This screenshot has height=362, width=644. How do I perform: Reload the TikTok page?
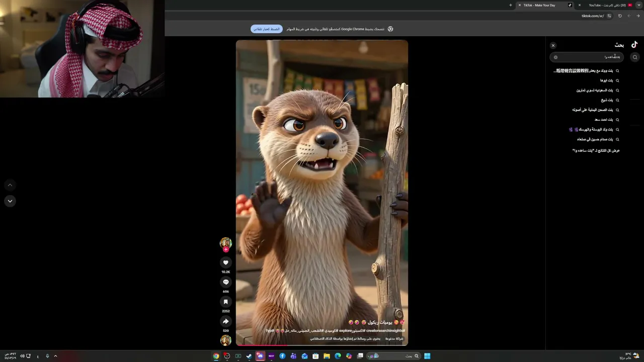pos(620,16)
